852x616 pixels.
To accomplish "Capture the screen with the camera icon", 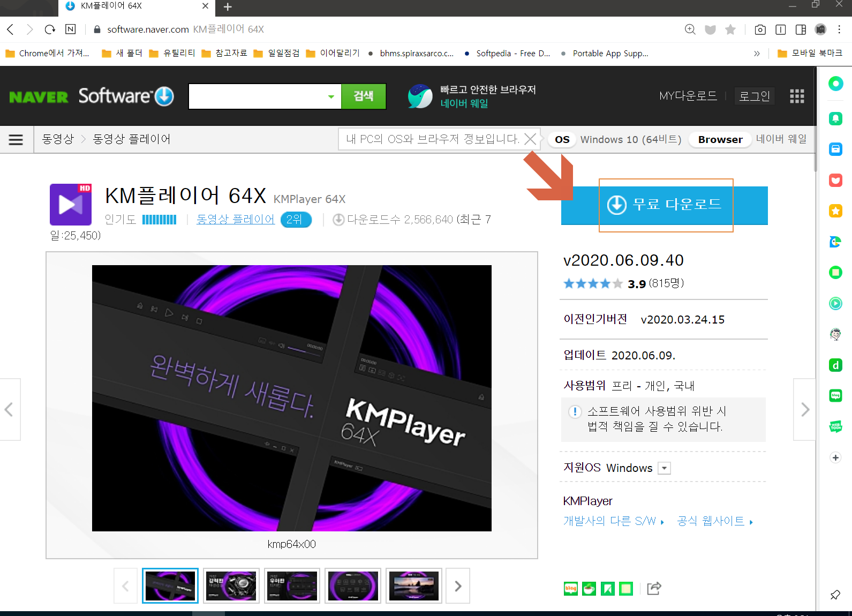I will coord(760,29).
